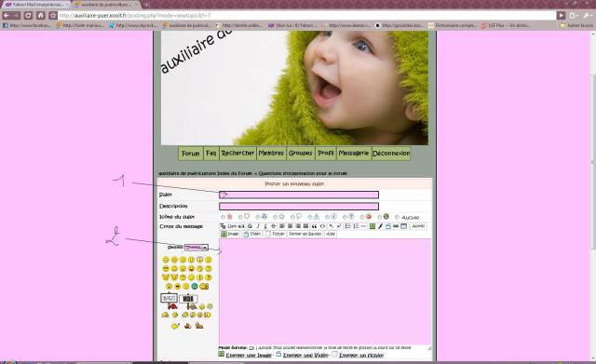Image resolution: width=596 pixels, height=364 pixels.
Task: Open the smilies category dropdown
Action: coord(196,248)
